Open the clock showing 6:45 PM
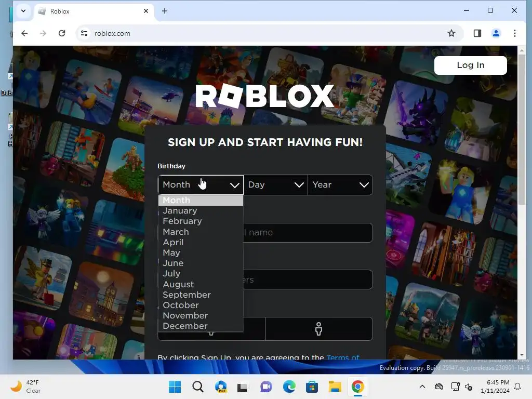Image resolution: width=532 pixels, height=399 pixels. click(495, 387)
